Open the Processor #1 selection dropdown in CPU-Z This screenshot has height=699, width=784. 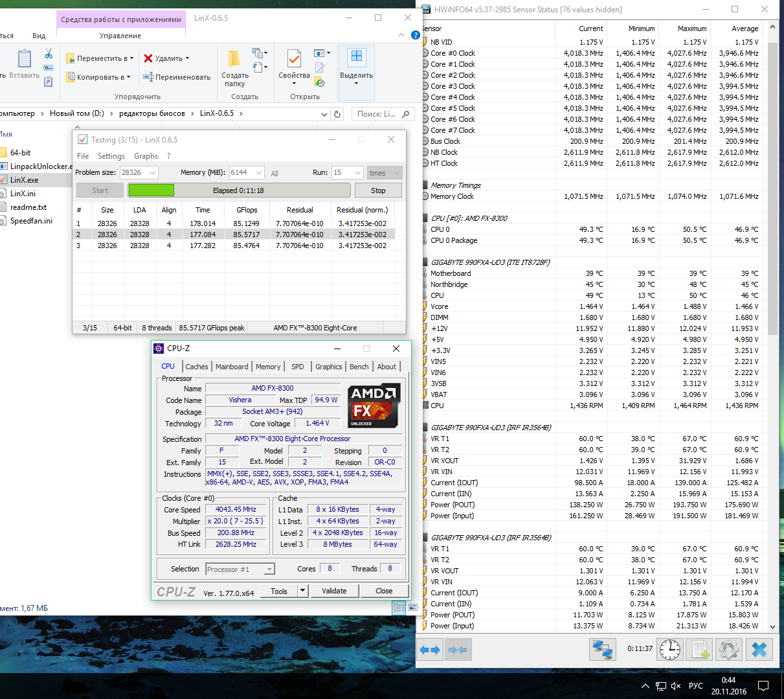[x=270, y=569]
